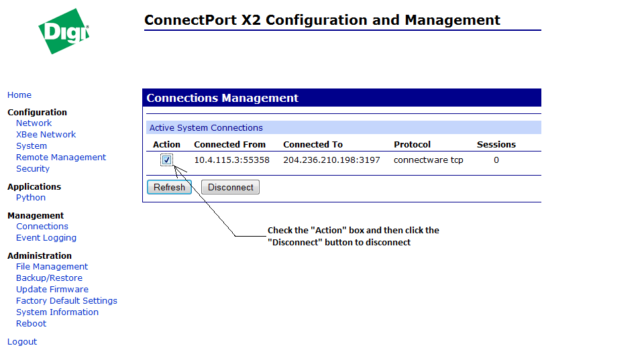
Task: Select Factory Default Settings link
Action: (x=66, y=301)
